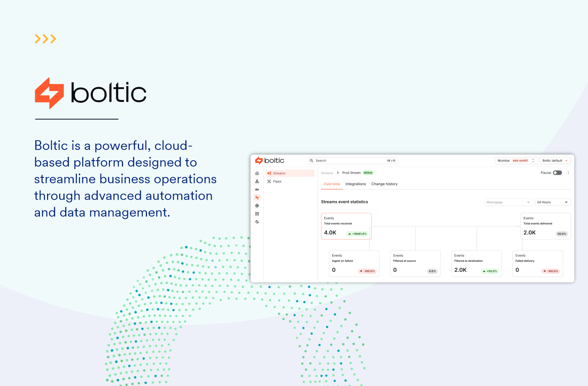
Task: Click the Streams event statistics heading
Action: (x=344, y=202)
